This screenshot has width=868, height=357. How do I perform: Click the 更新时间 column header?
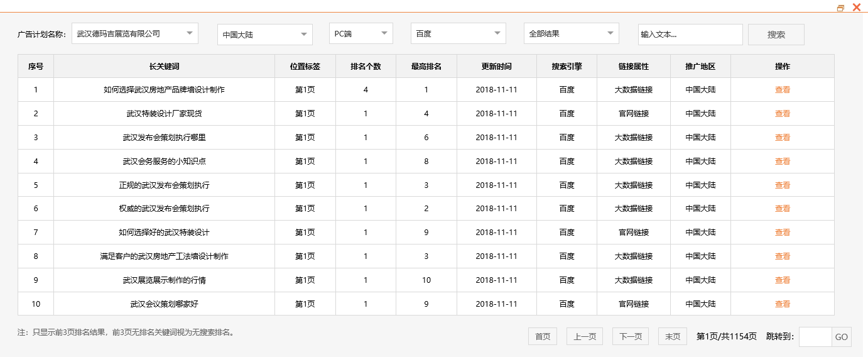pyautogui.click(x=497, y=66)
